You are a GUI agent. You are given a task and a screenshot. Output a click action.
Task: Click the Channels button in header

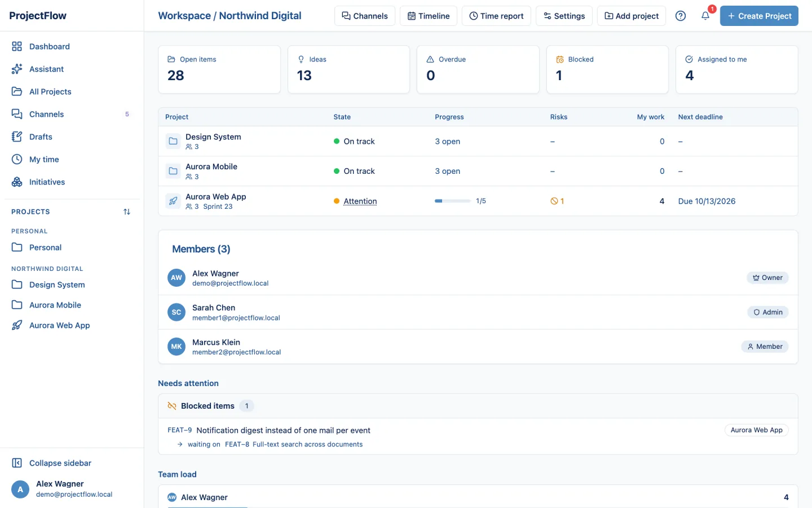[x=365, y=16]
